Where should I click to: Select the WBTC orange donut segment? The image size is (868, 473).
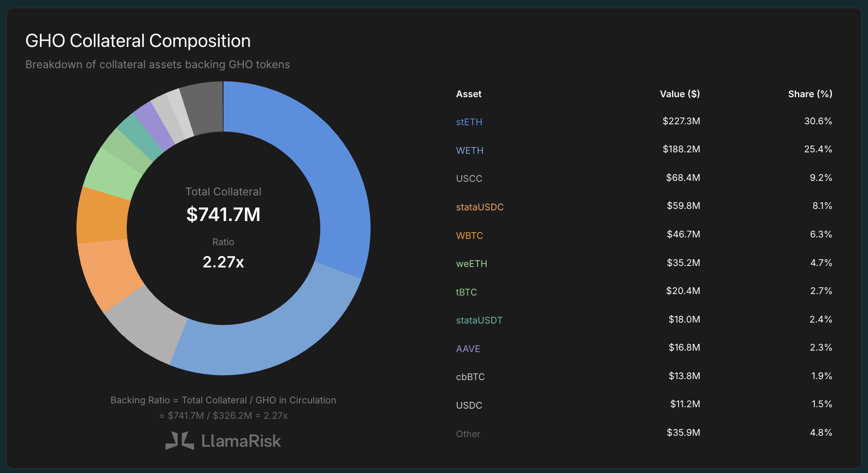point(102,216)
